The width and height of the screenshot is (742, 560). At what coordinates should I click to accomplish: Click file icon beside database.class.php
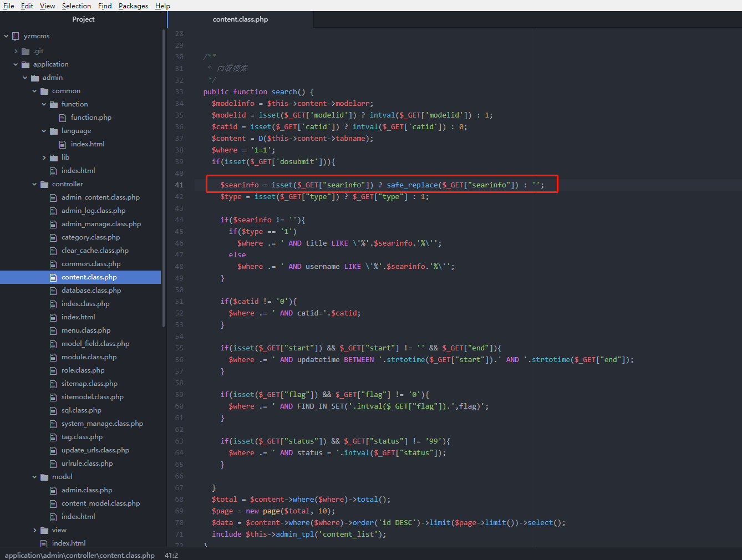(53, 291)
